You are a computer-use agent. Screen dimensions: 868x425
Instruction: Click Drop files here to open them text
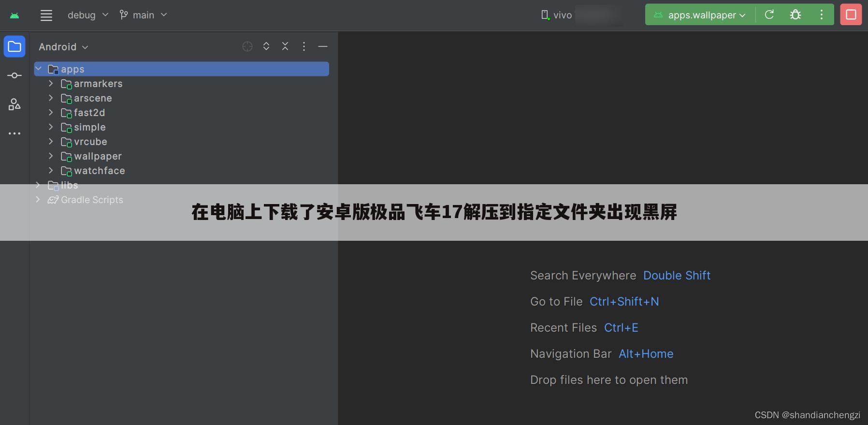tap(609, 380)
